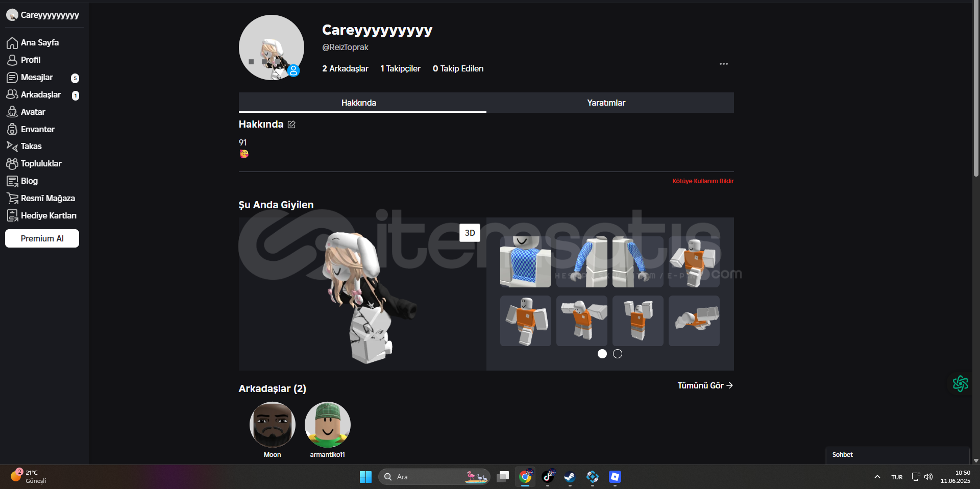Open Roblox app icon on the taskbar
The height and width of the screenshot is (489, 980).
[x=615, y=477]
